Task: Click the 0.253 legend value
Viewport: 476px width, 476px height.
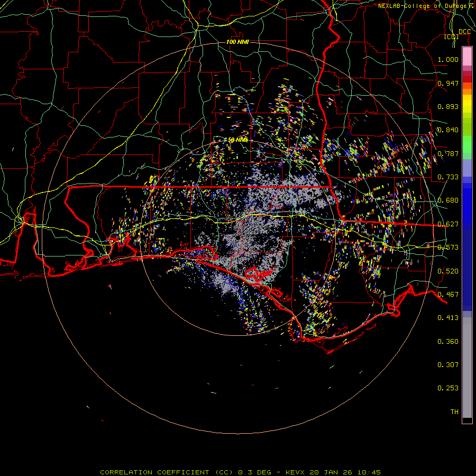Action: pos(448,388)
